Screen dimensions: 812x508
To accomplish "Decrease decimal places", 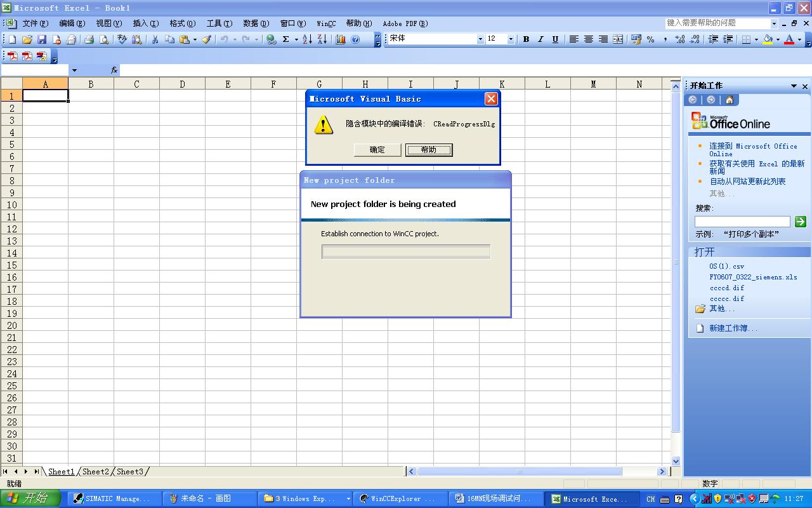I will 695,39.
